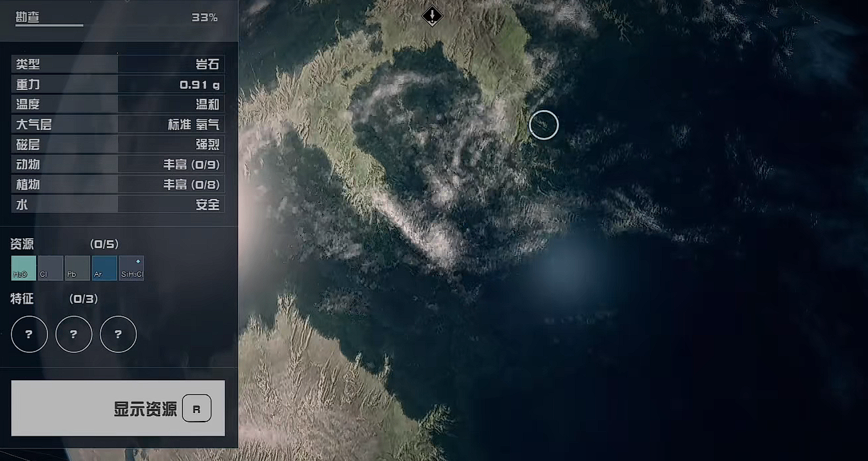Select the Pb lead resource tile
Image resolution: width=868 pixels, height=461 pixels.
[x=77, y=268]
